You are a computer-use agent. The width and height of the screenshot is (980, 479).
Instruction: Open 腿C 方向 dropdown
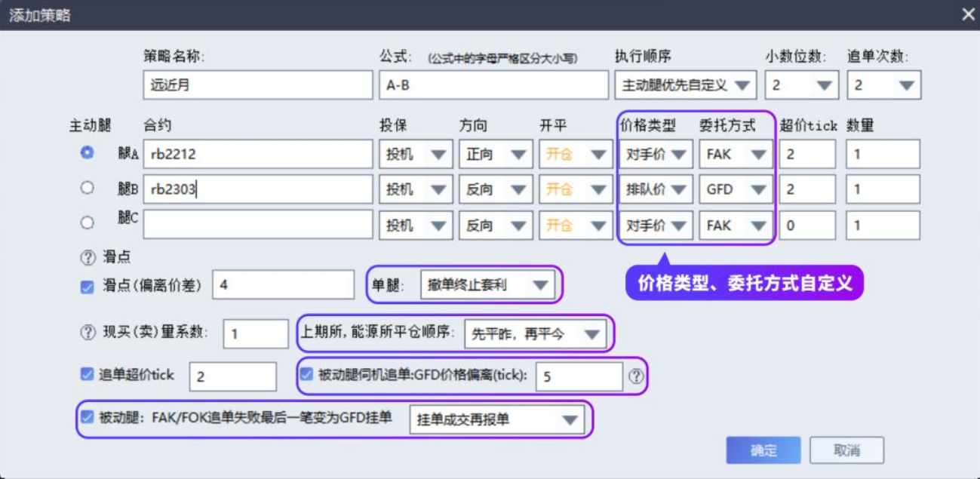(496, 225)
